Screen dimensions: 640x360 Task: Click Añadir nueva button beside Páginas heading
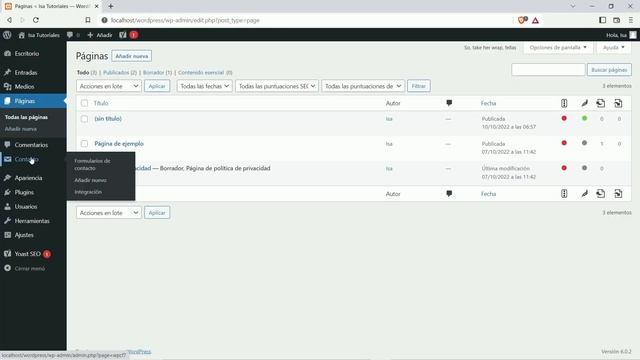[x=131, y=56]
